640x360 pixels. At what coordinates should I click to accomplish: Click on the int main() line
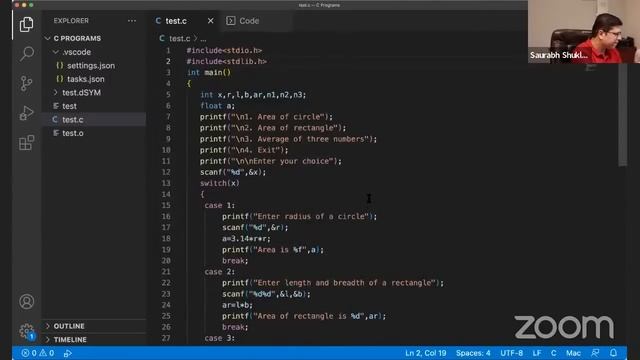(x=209, y=73)
